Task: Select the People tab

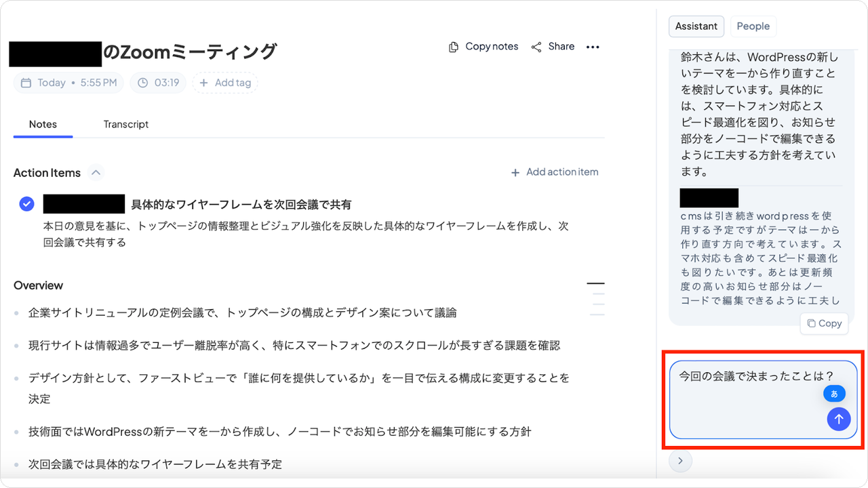Action: pyautogui.click(x=753, y=26)
